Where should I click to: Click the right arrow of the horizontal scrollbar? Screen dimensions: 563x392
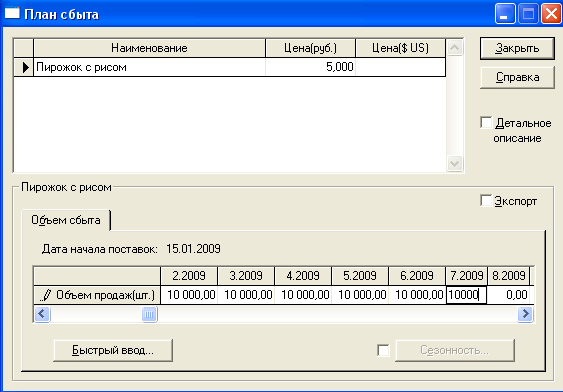525,314
